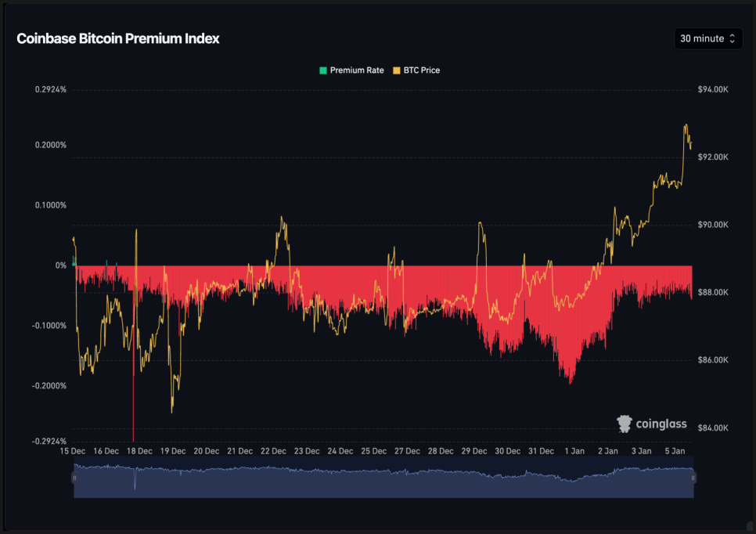Click the up-down chevron on interval selector

pyautogui.click(x=733, y=38)
